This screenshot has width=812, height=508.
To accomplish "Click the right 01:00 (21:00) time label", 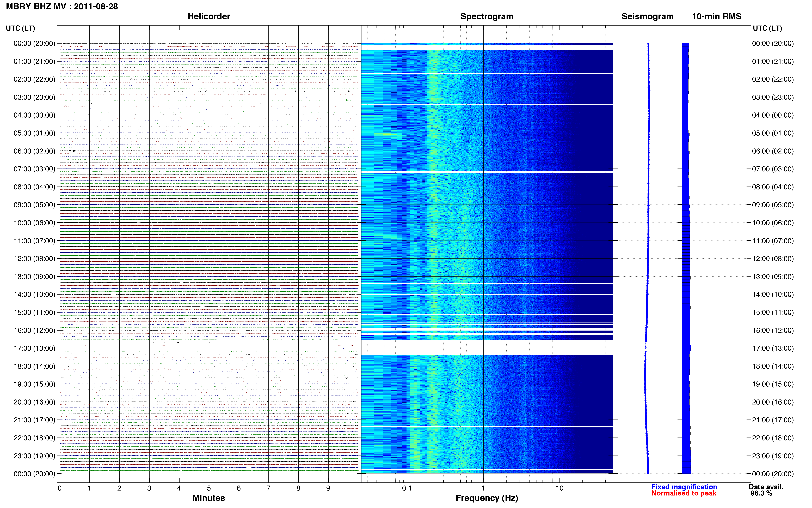I will click(773, 62).
